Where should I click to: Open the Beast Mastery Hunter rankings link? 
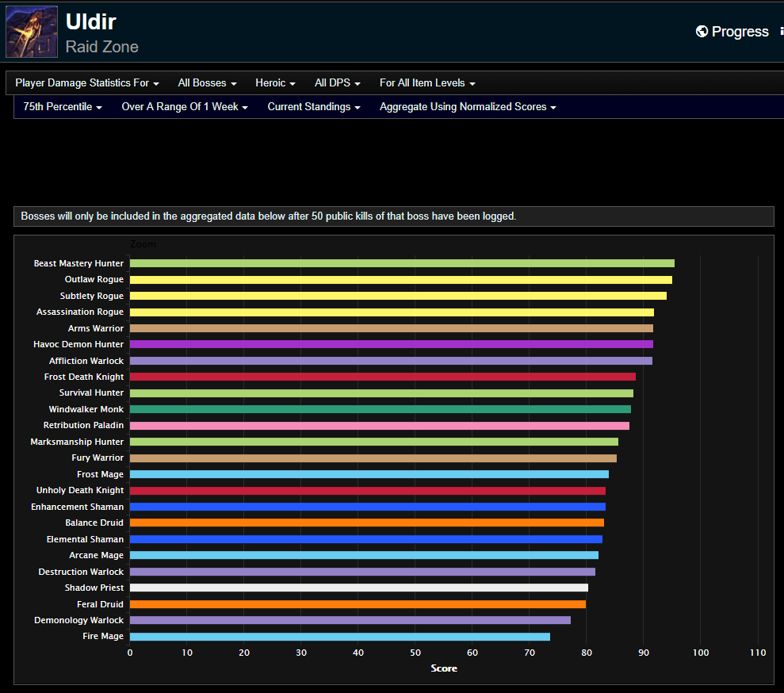tap(78, 262)
